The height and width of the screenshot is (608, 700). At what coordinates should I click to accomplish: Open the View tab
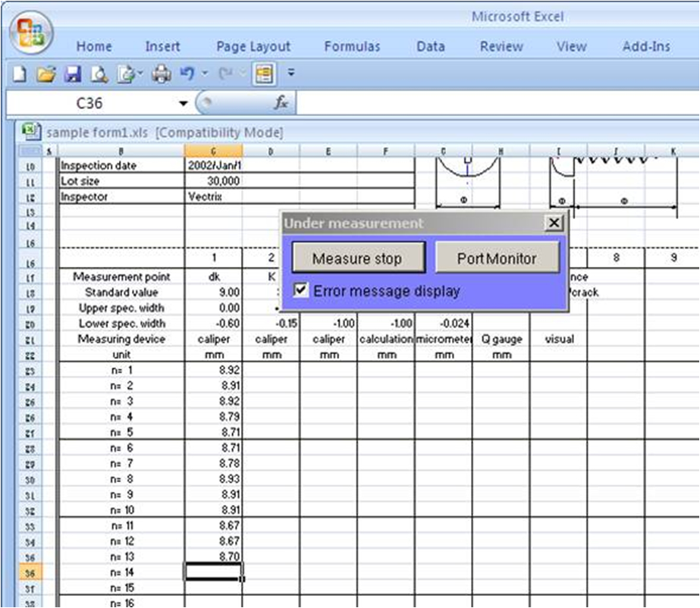571,46
